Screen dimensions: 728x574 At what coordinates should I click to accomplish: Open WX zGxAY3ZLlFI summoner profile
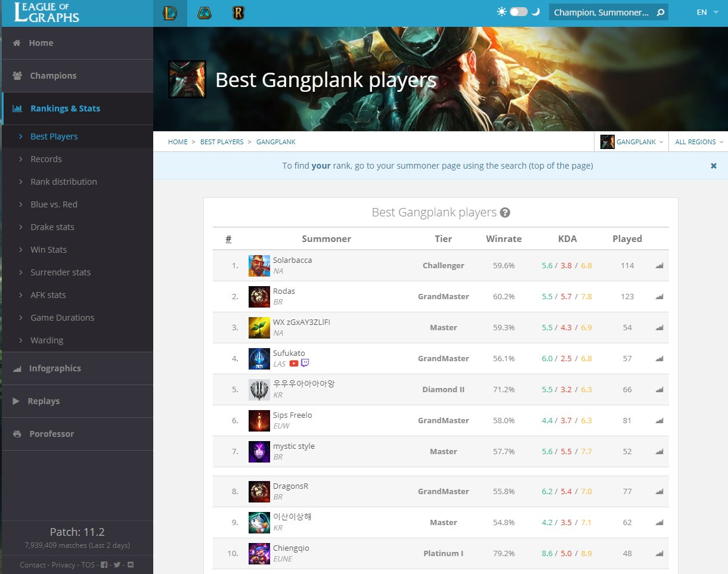tap(301, 322)
